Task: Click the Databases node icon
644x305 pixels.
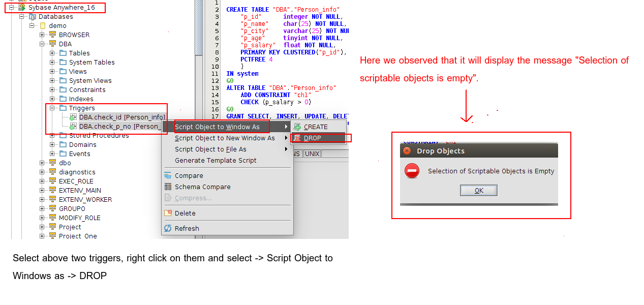Action: pyautogui.click(x=33, y=17)
